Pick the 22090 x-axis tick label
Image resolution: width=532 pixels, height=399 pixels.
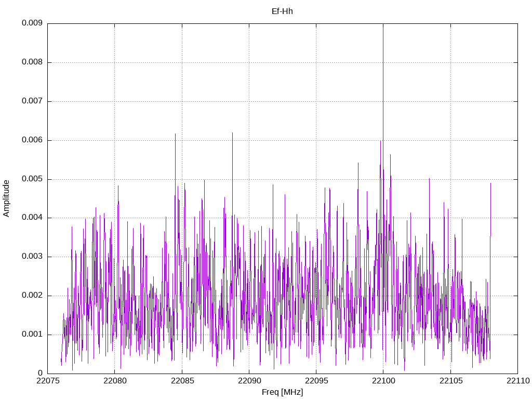click(249, 381)
